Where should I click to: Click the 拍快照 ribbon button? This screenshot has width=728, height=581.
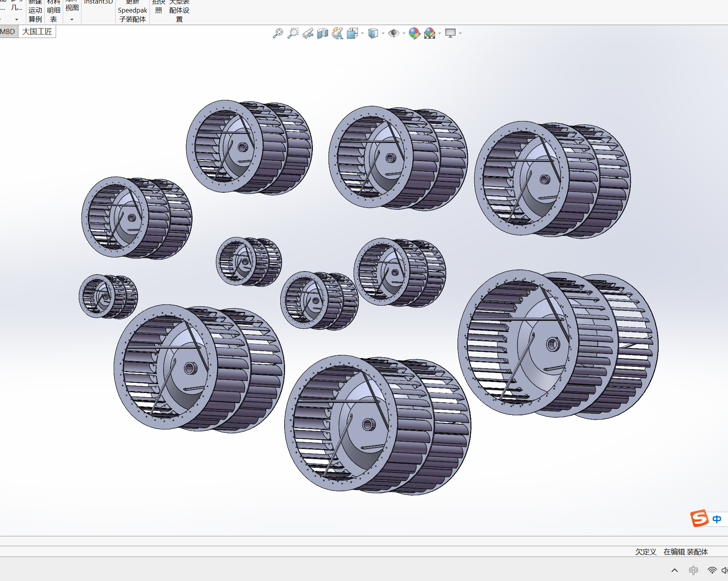coord(159,7)
